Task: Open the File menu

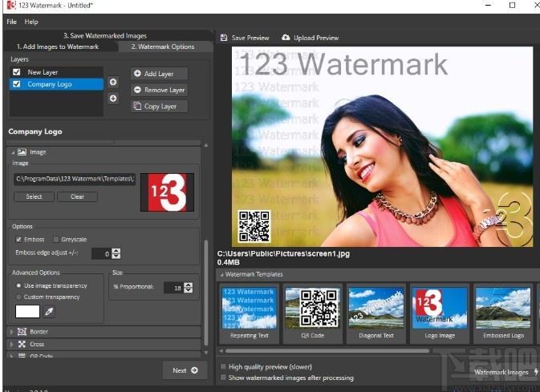Action: click(x=12, y=22)
